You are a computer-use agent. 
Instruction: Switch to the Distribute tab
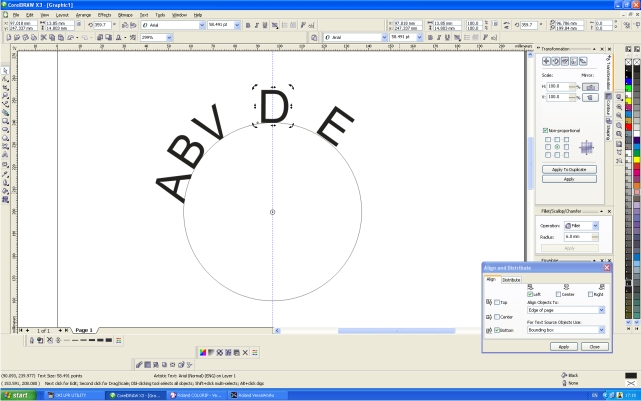pyautogui.click(x=511, y=280)
